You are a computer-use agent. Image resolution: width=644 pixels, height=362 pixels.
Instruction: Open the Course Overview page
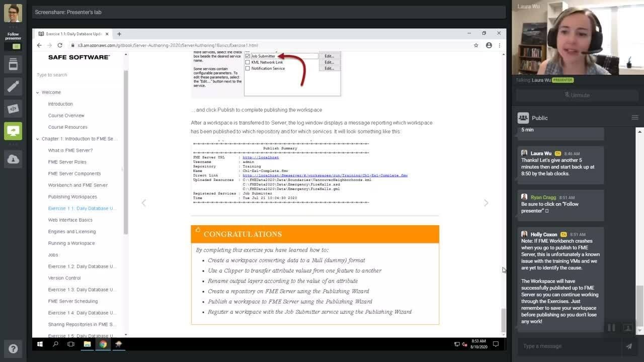pos(66,116)
